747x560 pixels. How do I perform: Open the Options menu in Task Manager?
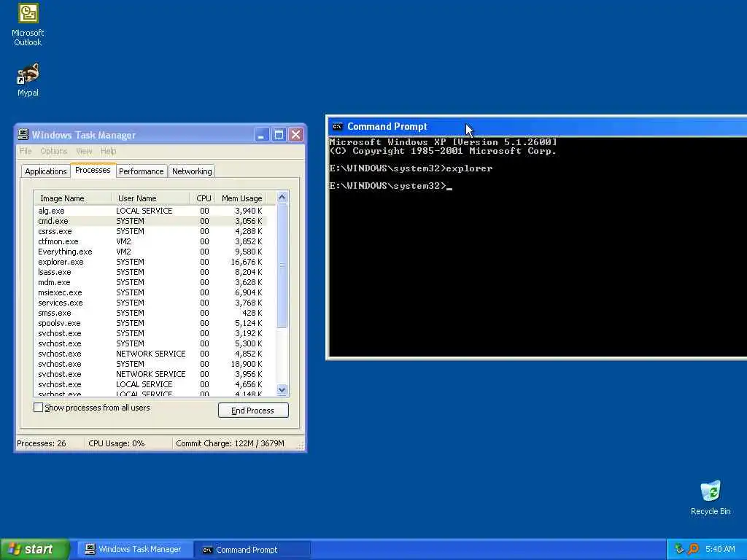53,151
